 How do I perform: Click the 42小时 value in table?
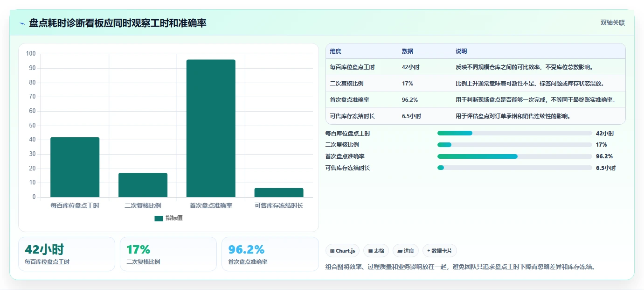(410, 67)
